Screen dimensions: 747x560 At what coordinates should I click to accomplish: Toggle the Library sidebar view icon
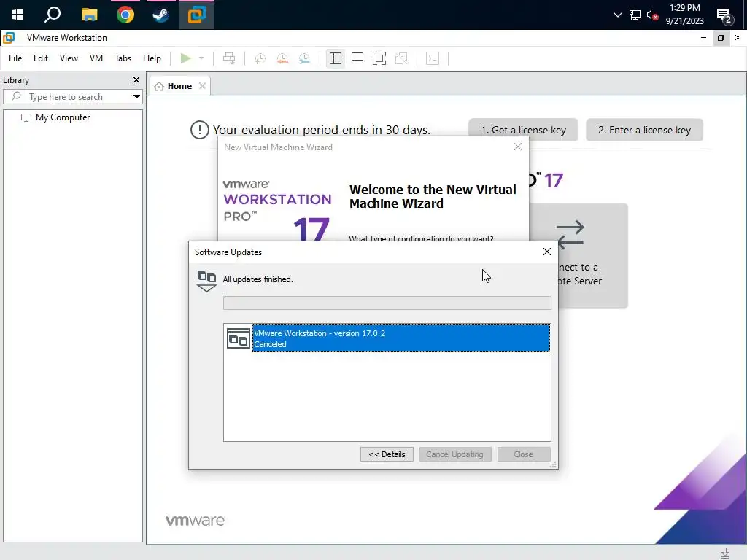point(336,58)
